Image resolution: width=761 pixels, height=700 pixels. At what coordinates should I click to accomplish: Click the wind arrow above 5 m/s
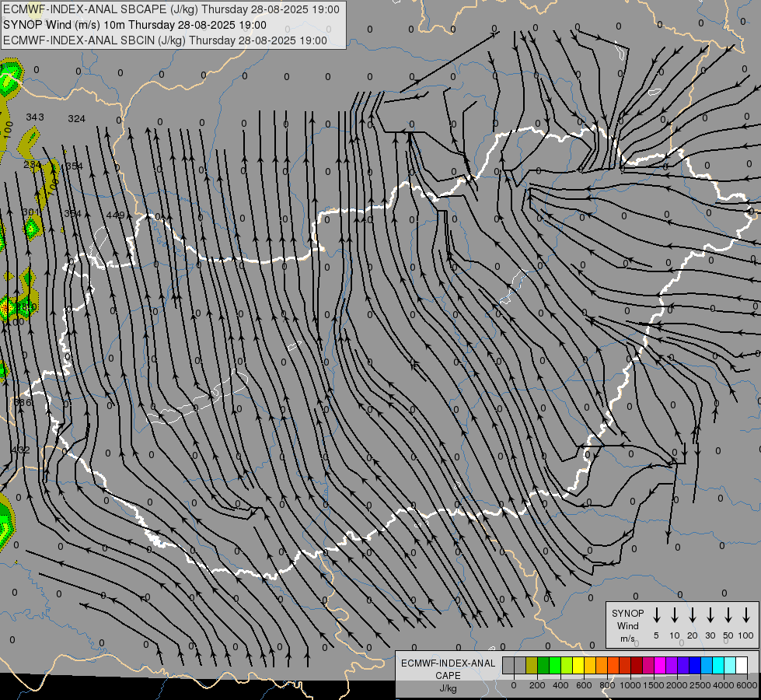pos(657,615)
